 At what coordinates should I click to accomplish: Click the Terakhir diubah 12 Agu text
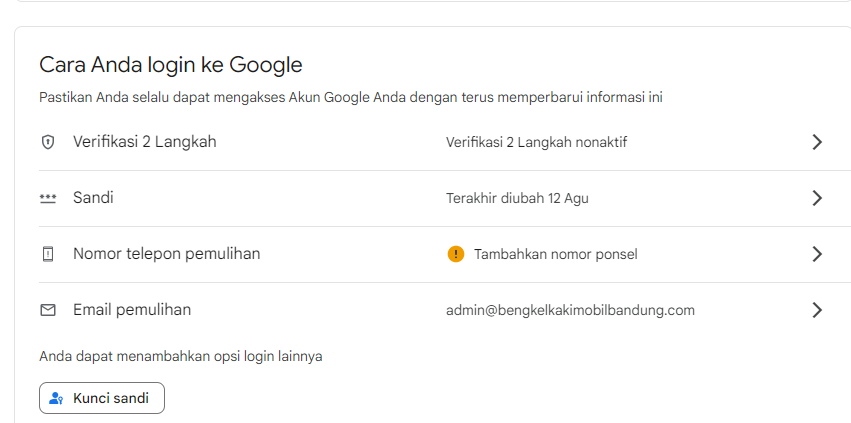pos(517,198)
